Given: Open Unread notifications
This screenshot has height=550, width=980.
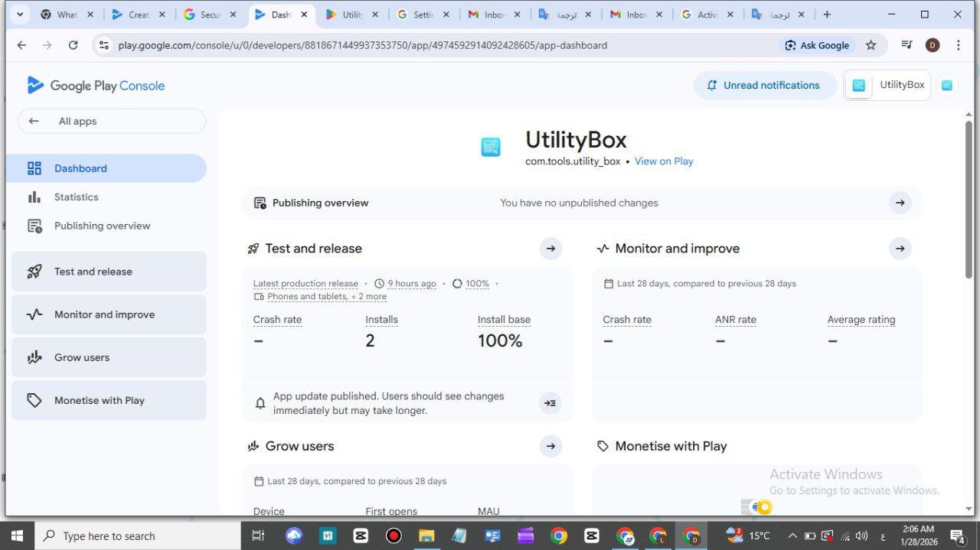Looking at the screenshot, I should pos(764,85).
